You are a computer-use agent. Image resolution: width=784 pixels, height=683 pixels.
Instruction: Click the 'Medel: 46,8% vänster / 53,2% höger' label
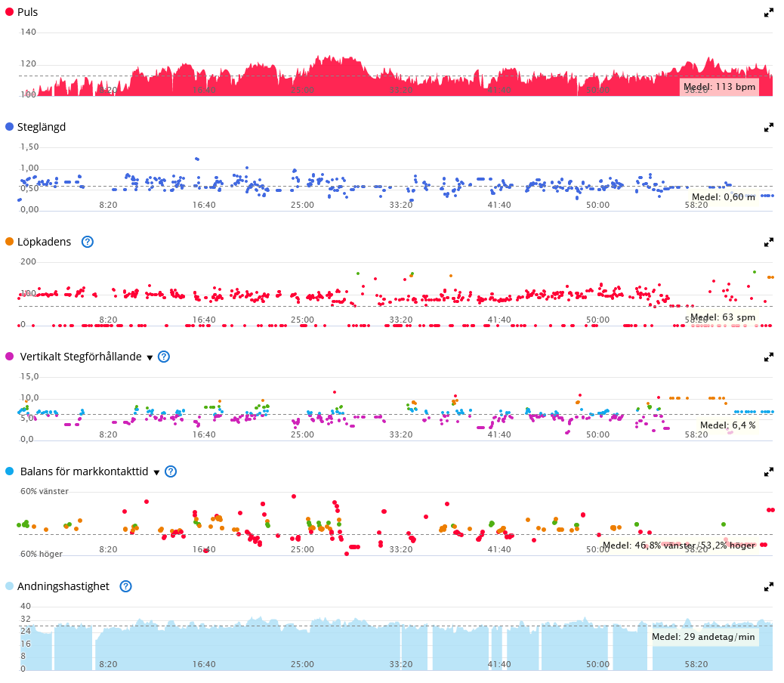tap(678, 545)
